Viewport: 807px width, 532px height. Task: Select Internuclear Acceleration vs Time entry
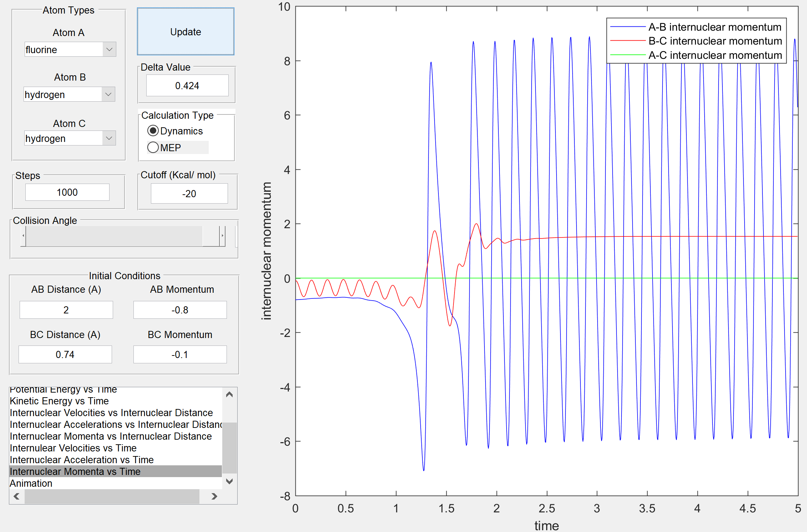point(82,460)
